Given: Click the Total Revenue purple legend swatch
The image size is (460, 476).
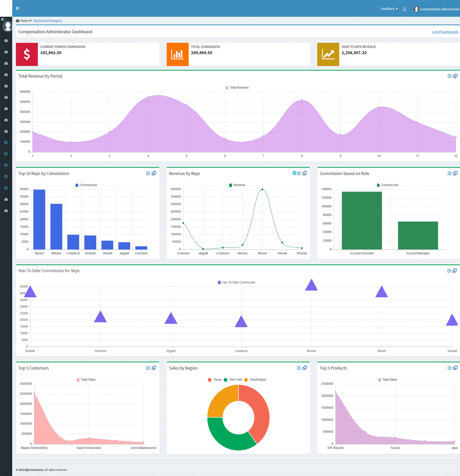Looking at the screenshot, I should click(x=227, y=88).
